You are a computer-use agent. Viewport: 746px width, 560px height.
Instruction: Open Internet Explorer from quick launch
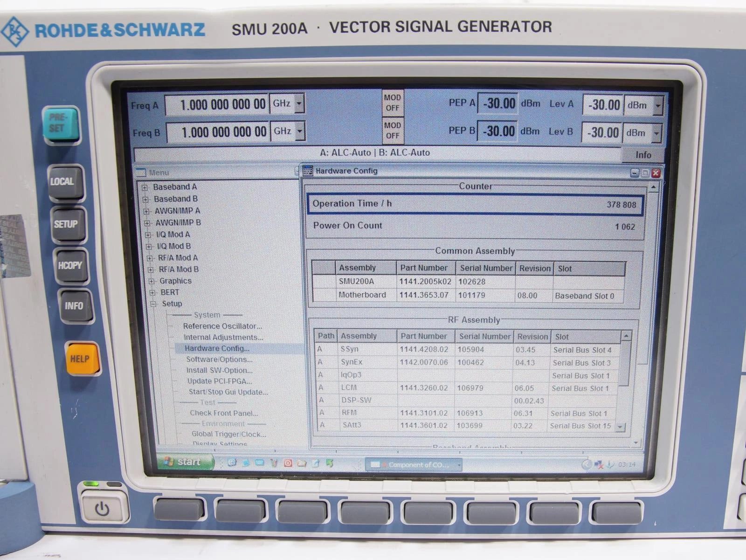click(232, 463)
